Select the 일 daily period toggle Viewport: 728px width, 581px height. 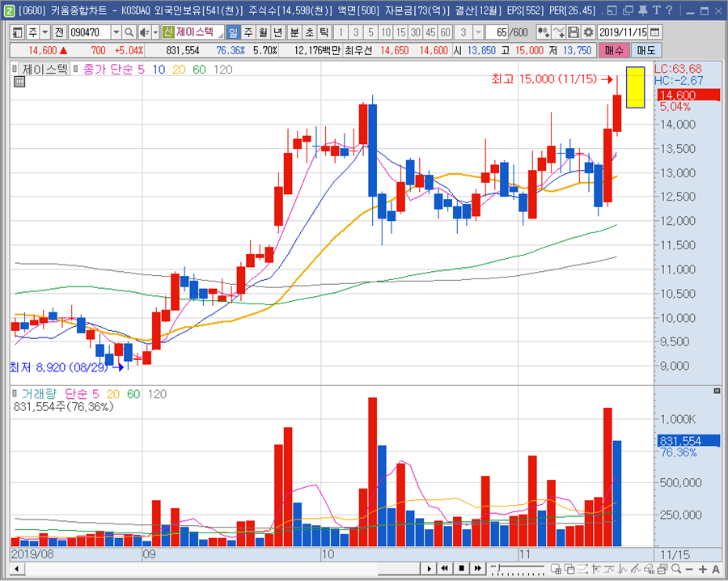(233, 32)
